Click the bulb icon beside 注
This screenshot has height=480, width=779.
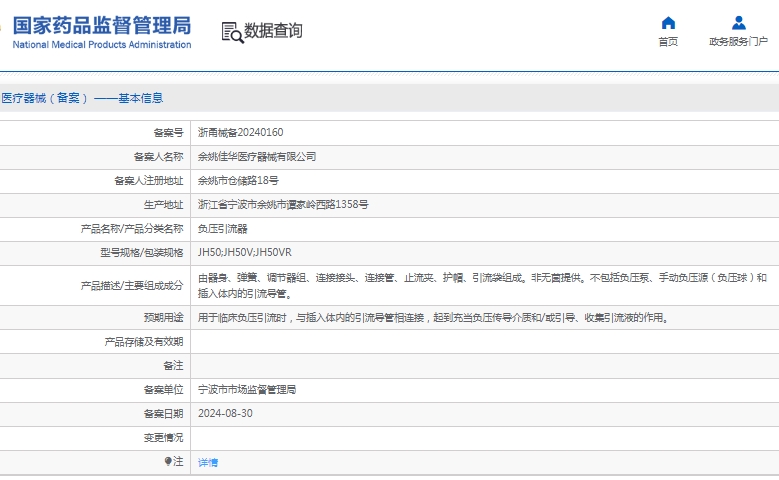pyautogui.click(x=168, y=462)
